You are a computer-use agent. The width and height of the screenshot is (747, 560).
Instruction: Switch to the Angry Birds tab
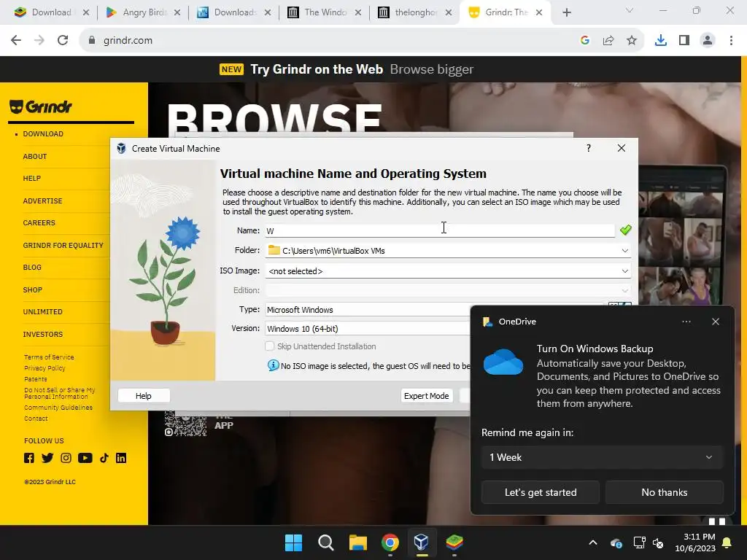[x=144, y=12]
